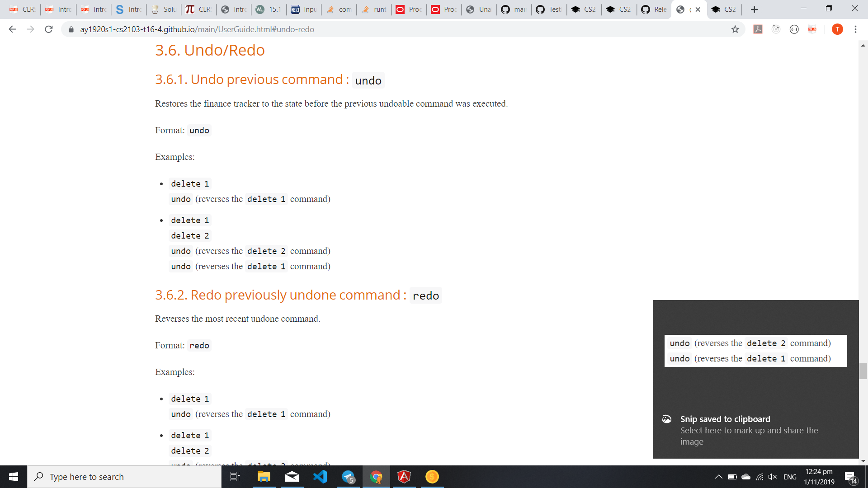Viewport: 868px width, 488px height.
Task: Switch to the Test GitHub tab
Action: [549, 9]
